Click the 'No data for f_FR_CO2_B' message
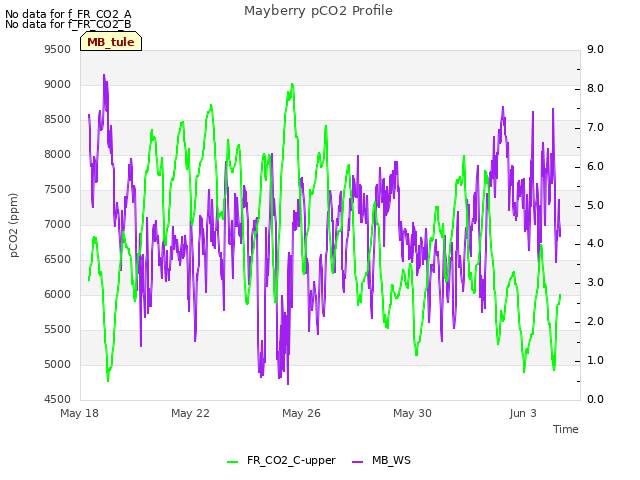The width and height of the screenshot is (640, 480). tap(68, 24)
